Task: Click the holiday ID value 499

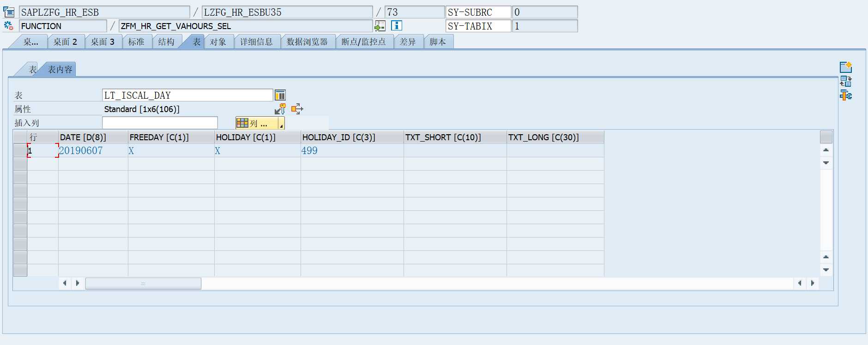Action: coord(309,150)
